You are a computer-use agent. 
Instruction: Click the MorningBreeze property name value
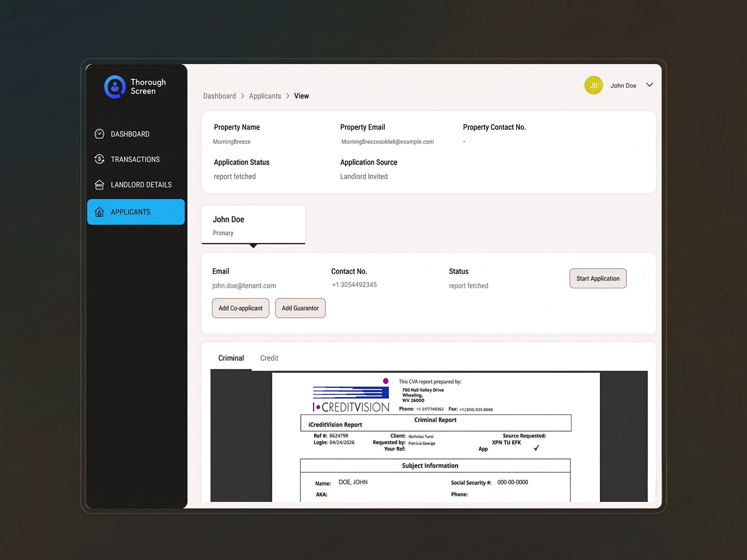pos(232,142)
